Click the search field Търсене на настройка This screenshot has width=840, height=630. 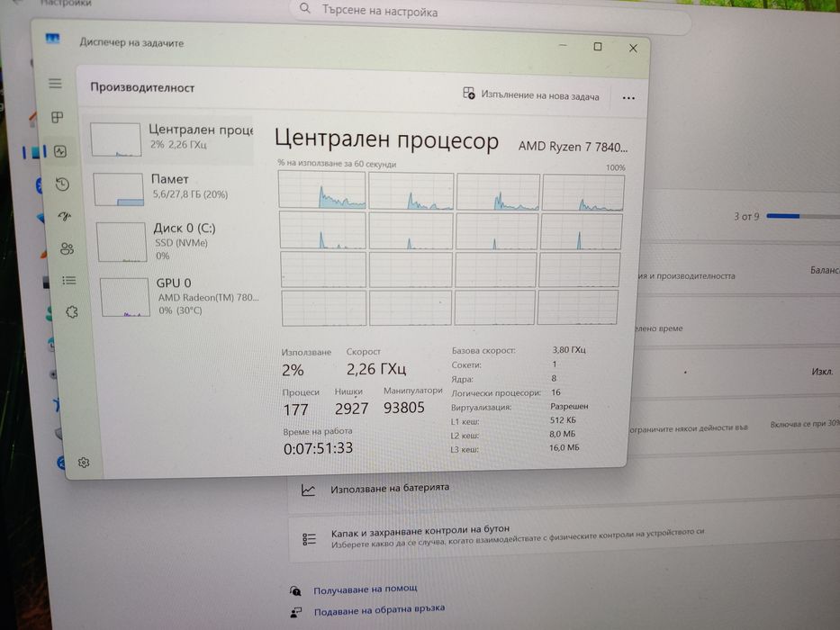click(490, 15)
